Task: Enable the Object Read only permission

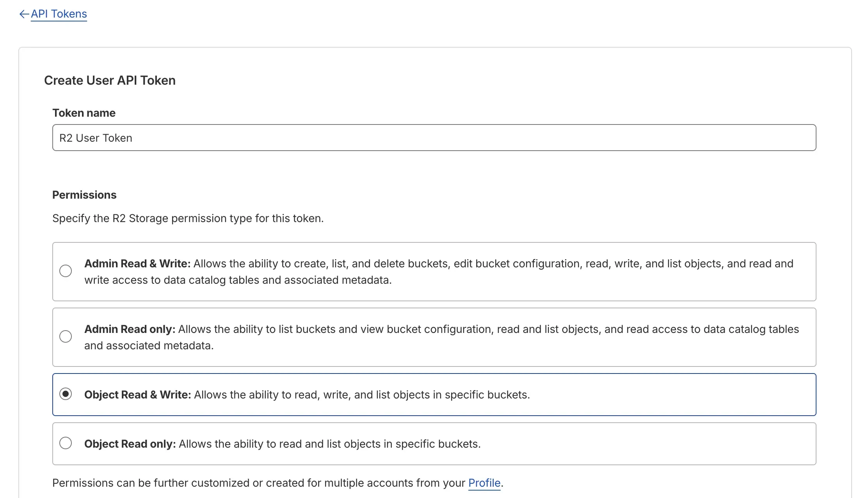Action: [x=66, y=443]
